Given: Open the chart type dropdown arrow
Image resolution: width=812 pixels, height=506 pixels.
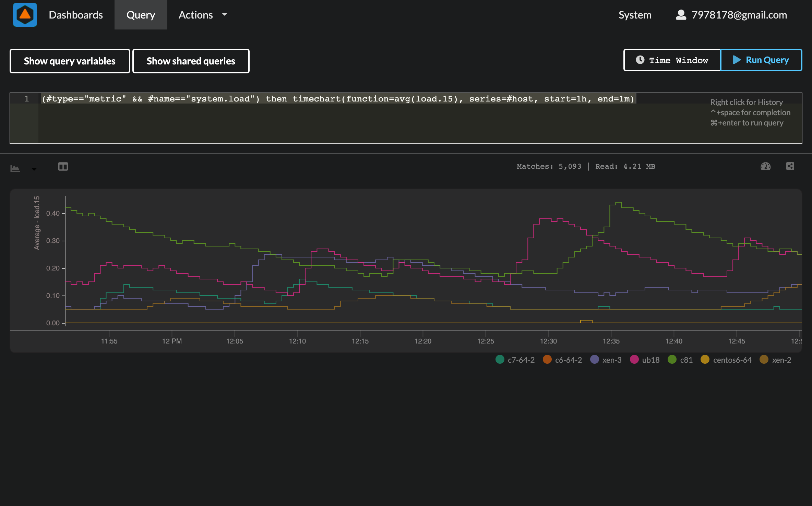Looking at the screenshot, I should click(x=34, y=169).
